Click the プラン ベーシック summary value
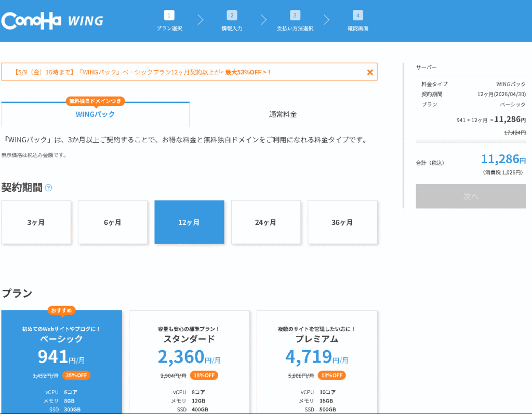 513,104
